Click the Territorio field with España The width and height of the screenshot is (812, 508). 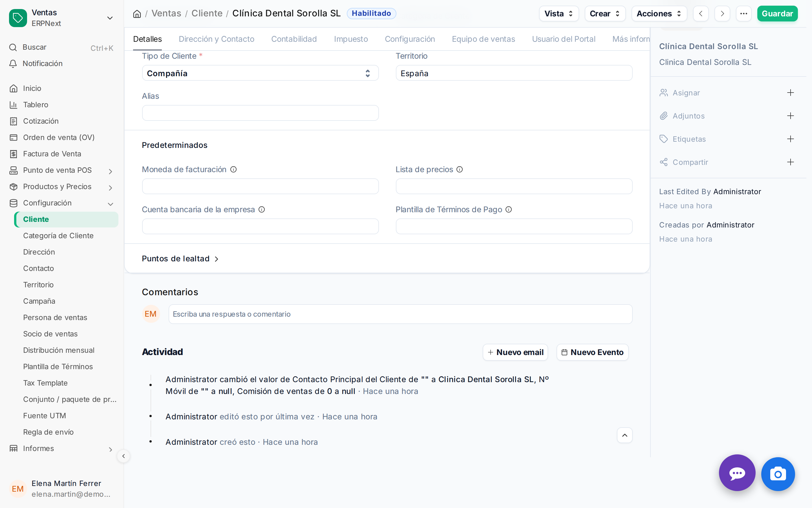[514, 73]
